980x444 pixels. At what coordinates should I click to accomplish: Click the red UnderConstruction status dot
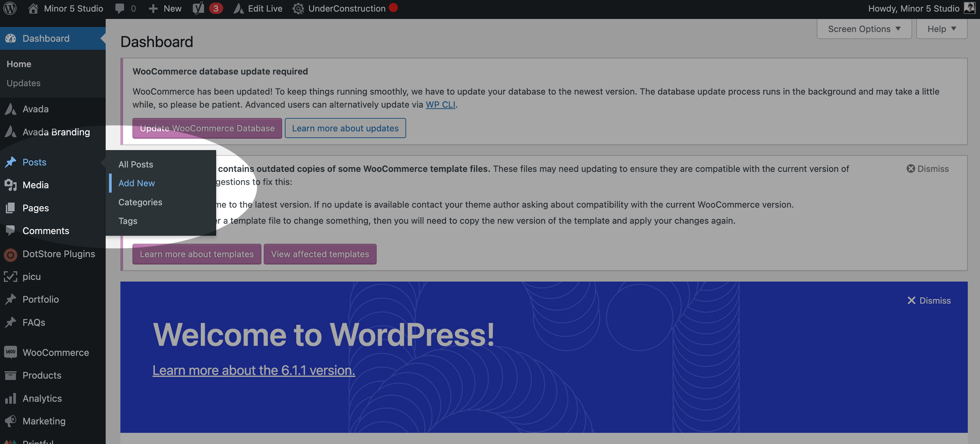click(393, 7)
